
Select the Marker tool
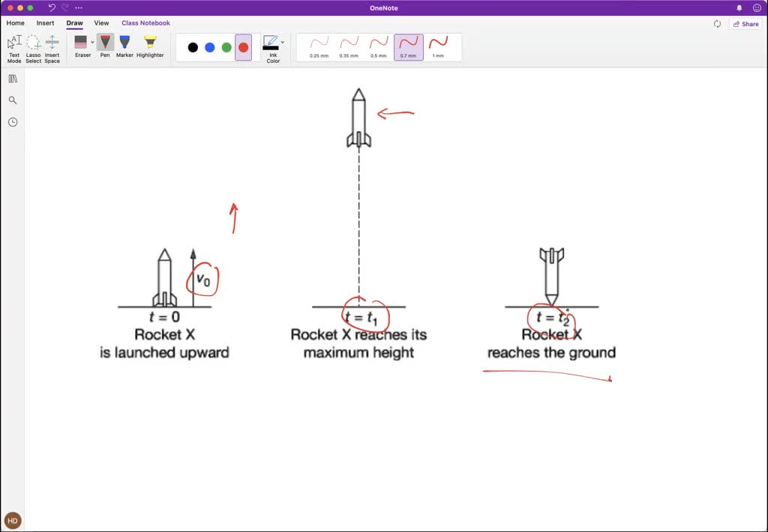click(x=124, y=45)
